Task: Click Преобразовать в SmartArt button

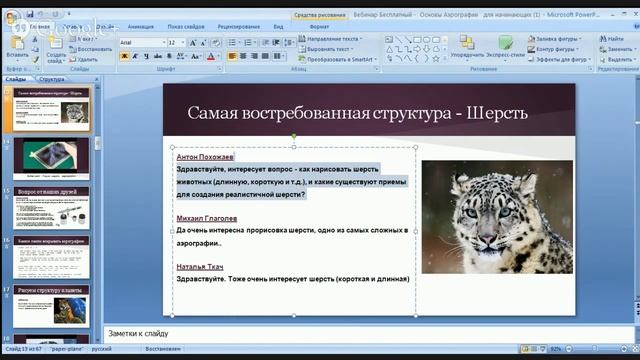Action: [x=338, y=59]
